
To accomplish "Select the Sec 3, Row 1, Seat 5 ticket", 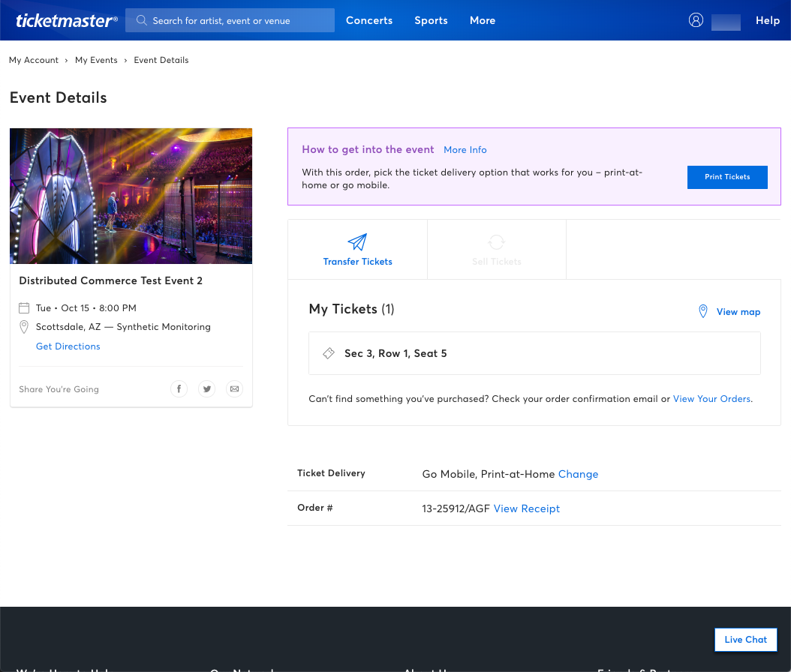I will pos(535,353).
